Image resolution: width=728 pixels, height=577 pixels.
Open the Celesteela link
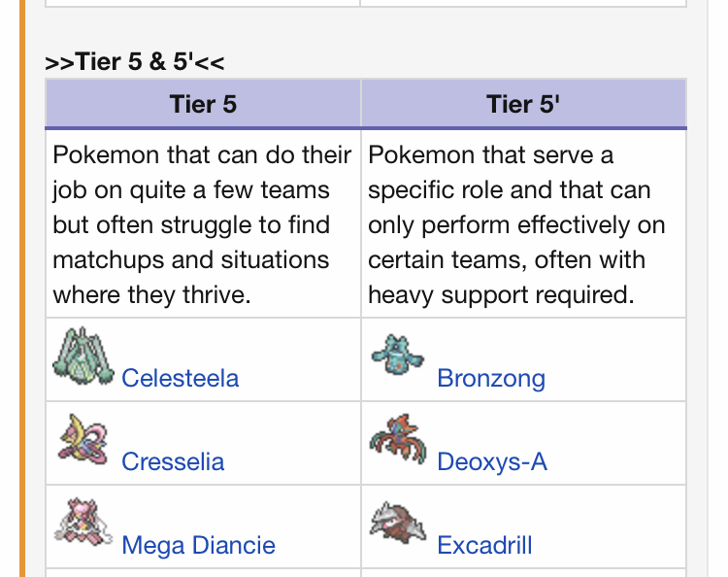tap(181, 378)
